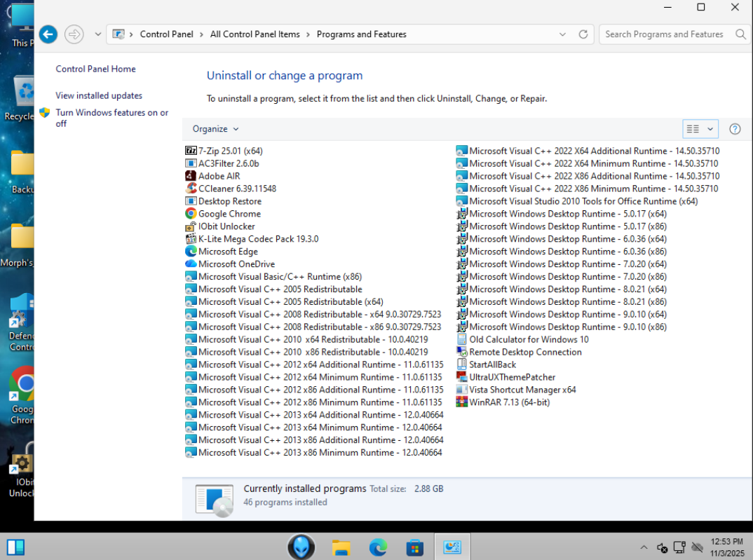
Task: Click the AC3Filter 2.6.0b icon
Action: coord(191,163)
